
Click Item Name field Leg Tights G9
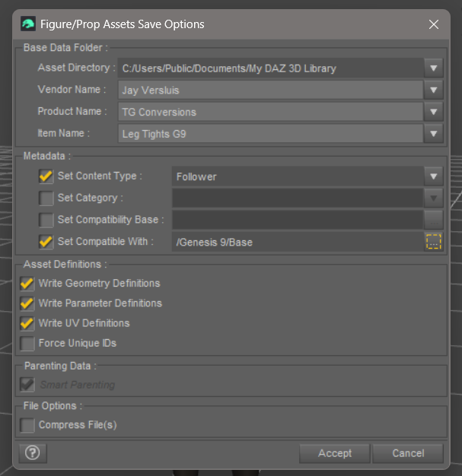(270, 134)
